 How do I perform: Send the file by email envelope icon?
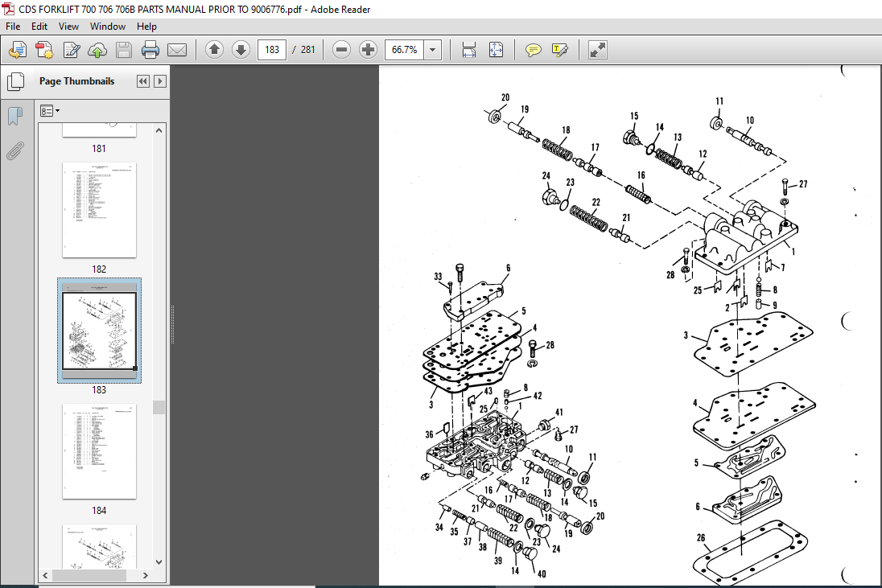pyautogui.click(x=176, y=50)
